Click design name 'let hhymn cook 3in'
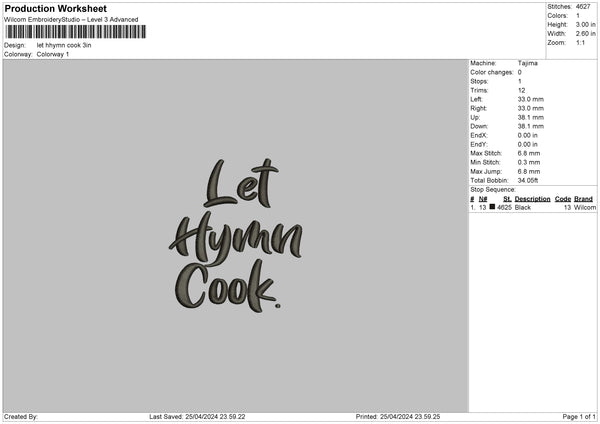Viewport: 600px width, 424px height. (x=64, y=45)
